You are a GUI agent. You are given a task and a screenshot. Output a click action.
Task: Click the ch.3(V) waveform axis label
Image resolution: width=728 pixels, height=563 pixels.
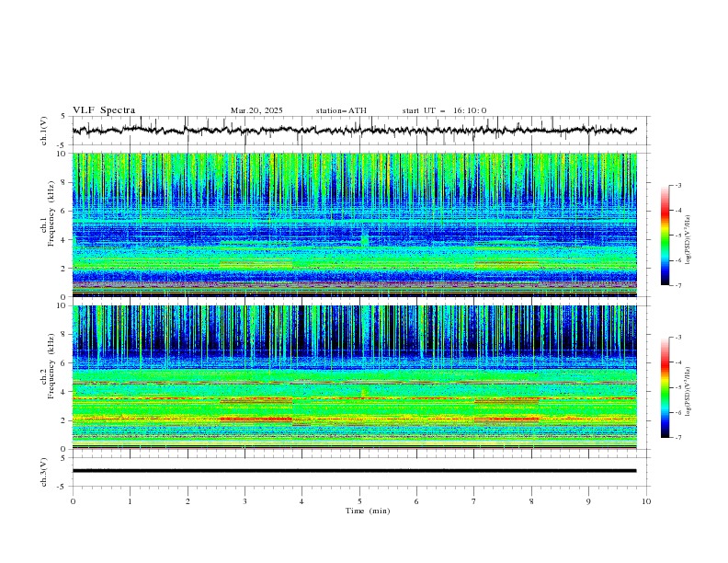[44, 472]
